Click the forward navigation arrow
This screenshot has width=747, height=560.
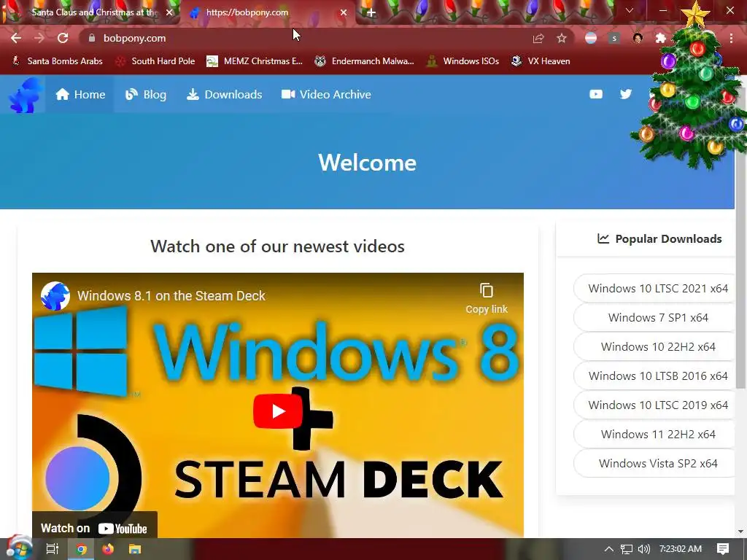pyautogui.click(x=39, y=38)
